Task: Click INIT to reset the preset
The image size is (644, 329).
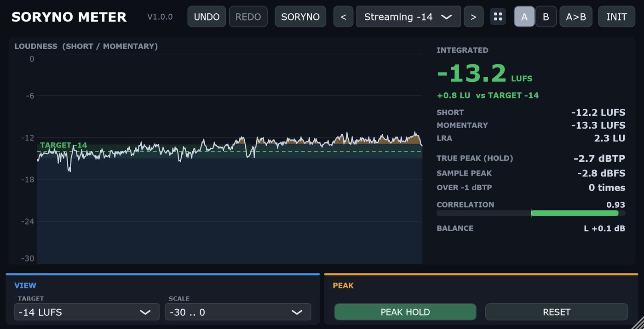Action: [x=616, y=17]
